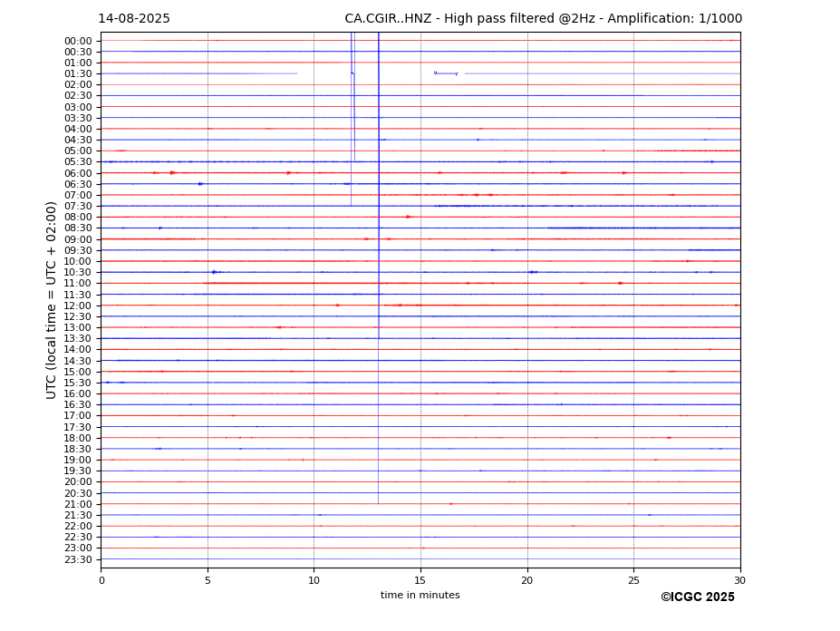Viewport: 840px width, 631px height.
Task: Click the 07:00 time row label
Action: [78, 195]
